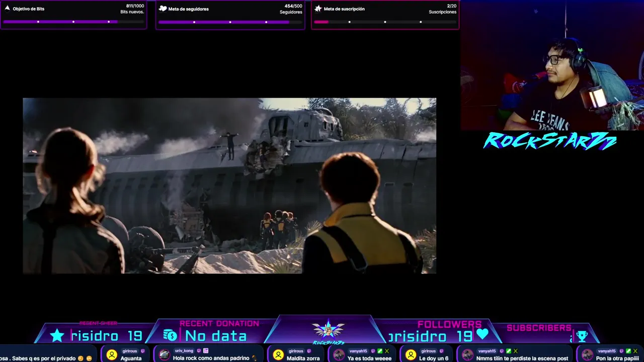Click the Recent Cheer star icon
This screenshot has height=362, width=644.
[57, 336]
